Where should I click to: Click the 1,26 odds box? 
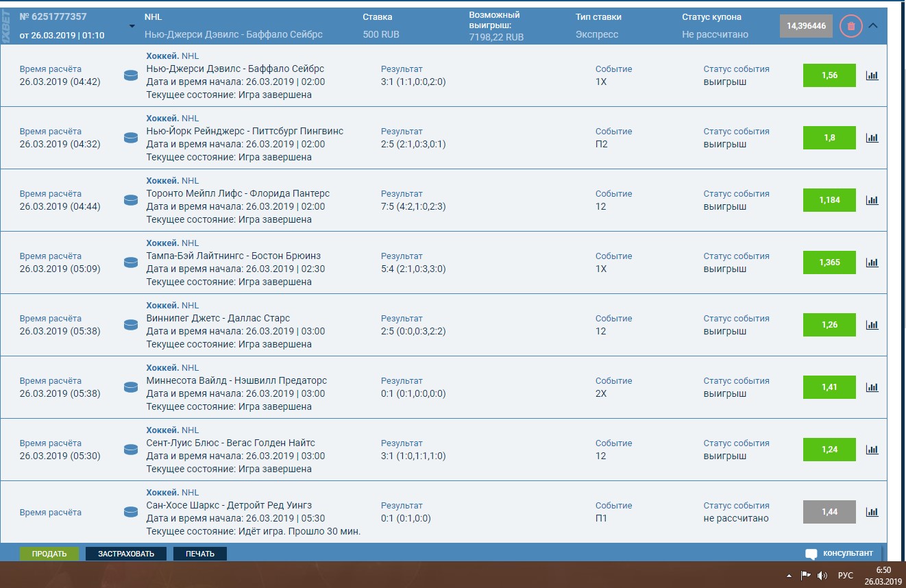point(829,325)
